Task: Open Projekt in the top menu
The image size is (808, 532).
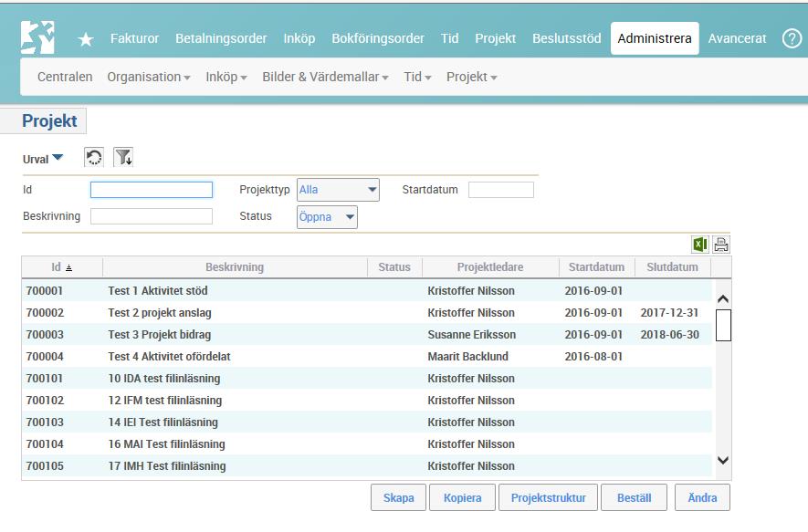Action: click(495, 38)
